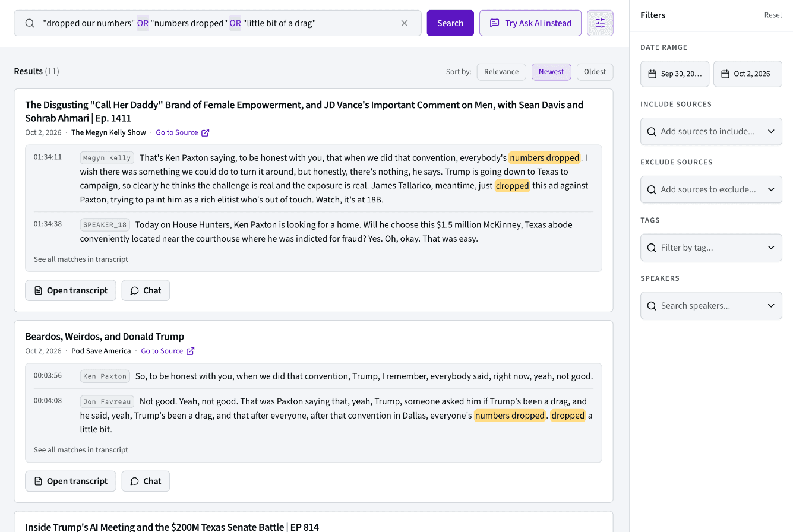Expand the Include Sources dropdown chevron

[x=771, y=131]
